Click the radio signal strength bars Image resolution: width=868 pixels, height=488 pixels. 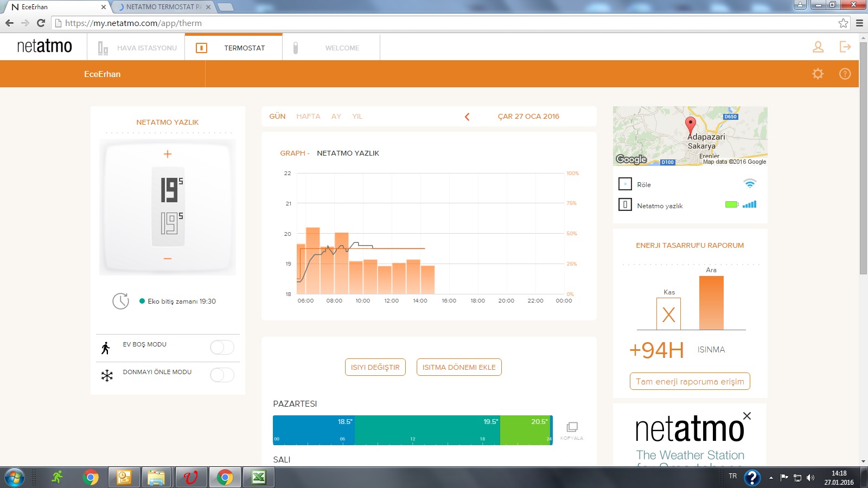click(750, 204)
